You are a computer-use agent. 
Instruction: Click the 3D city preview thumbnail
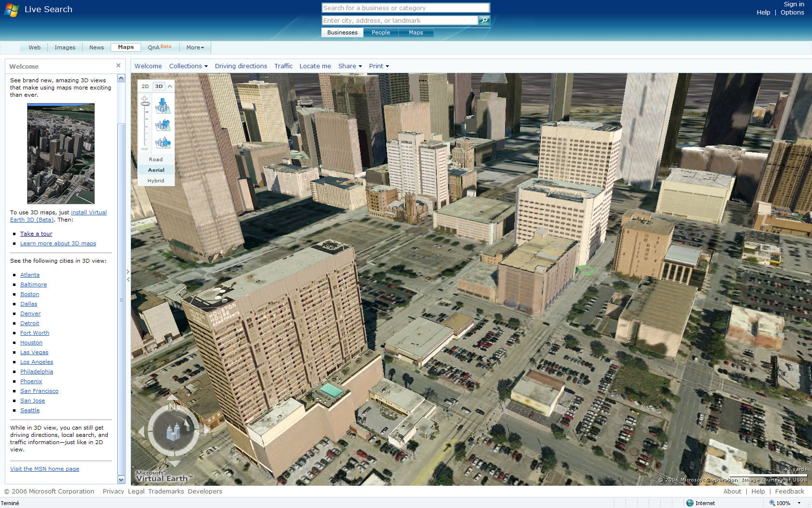(61, 153)
